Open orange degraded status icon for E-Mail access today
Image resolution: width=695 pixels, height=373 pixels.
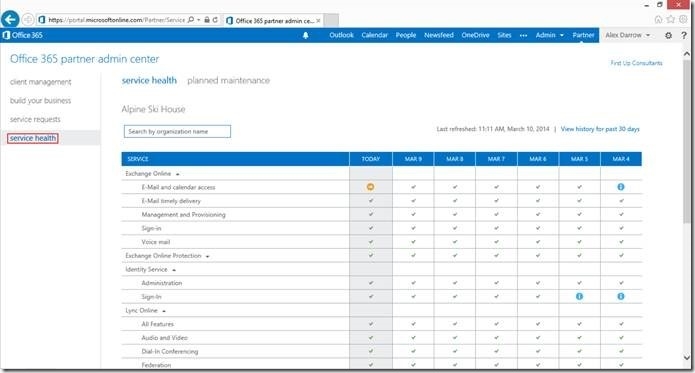pyautogui.click(x=371, y=187)
